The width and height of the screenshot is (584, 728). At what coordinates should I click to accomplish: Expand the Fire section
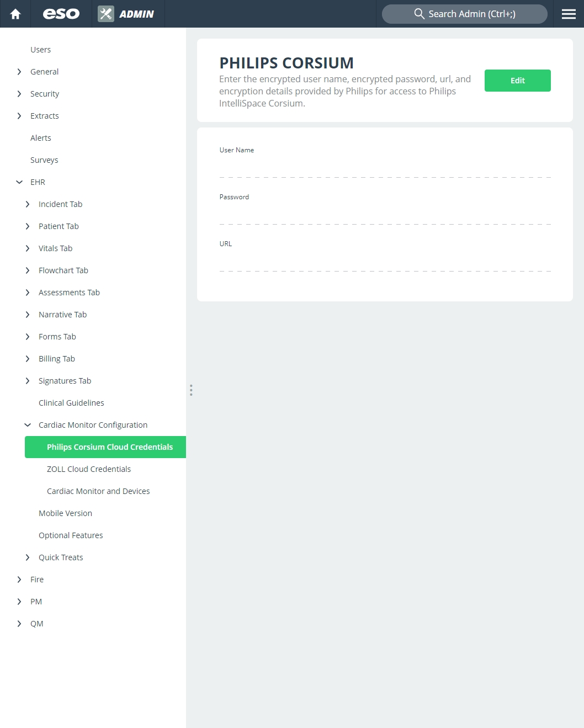(x=19, y=580)
